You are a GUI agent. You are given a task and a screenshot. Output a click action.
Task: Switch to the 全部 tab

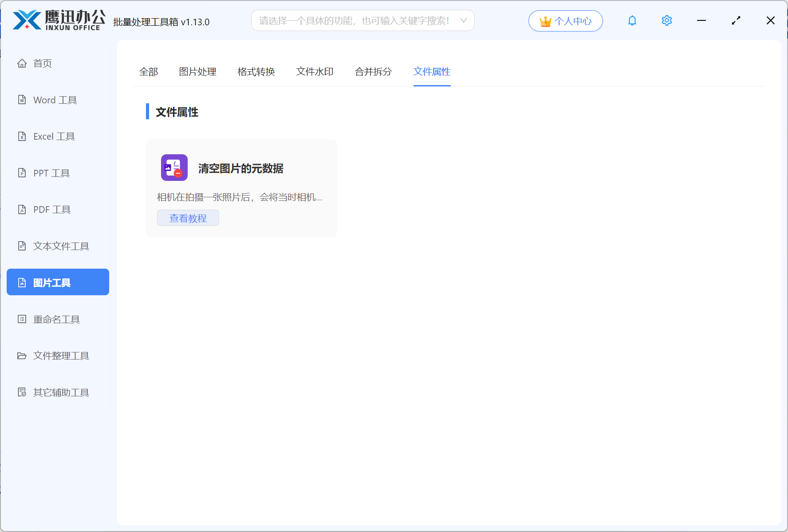tap(149, 72)
